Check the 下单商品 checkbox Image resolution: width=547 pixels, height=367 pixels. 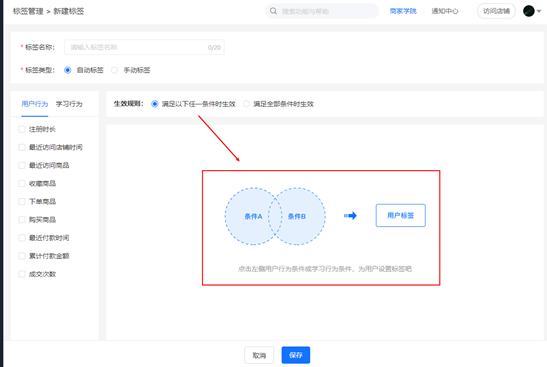[x=22, y=202]
